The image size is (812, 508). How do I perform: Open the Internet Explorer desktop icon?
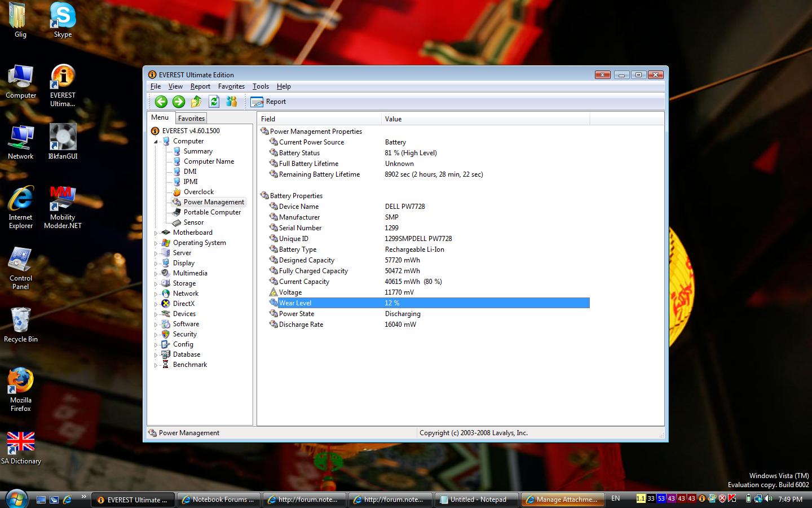pos(21,207)
